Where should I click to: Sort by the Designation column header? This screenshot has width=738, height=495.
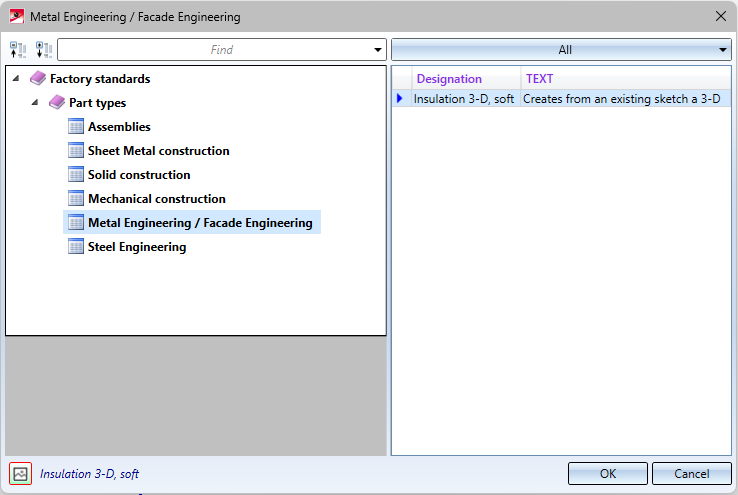coord(466,79)
